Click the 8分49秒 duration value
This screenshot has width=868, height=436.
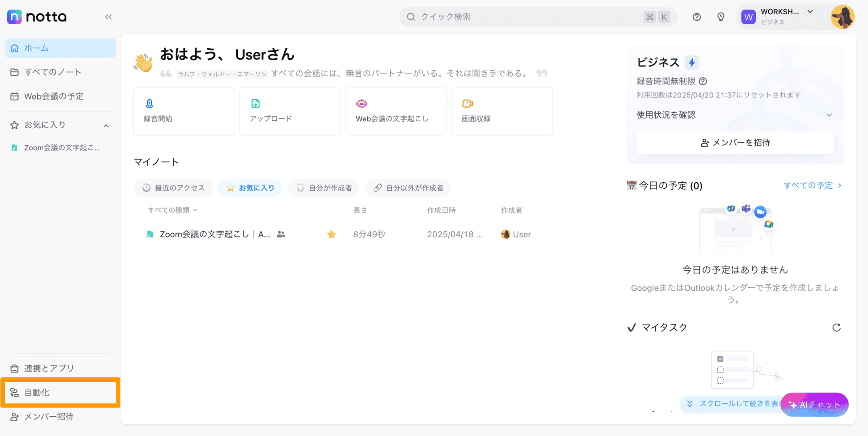coord(369,234)
